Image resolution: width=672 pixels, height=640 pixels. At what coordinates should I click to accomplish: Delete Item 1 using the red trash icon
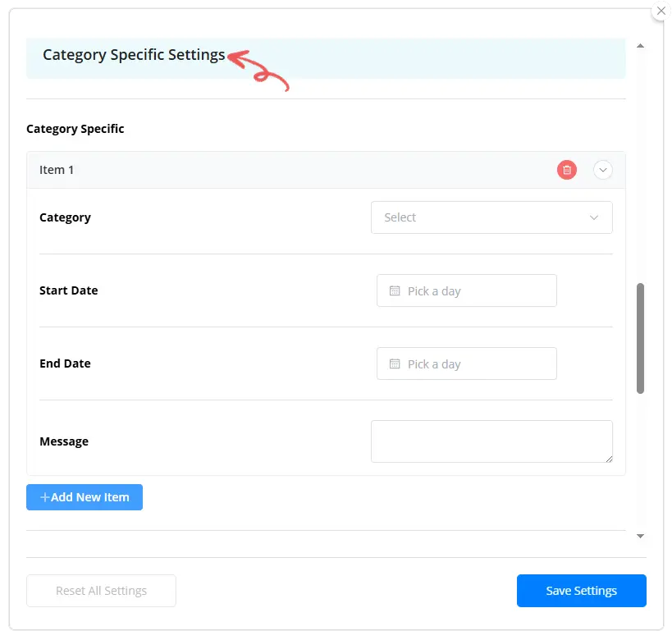pos(566,170)
